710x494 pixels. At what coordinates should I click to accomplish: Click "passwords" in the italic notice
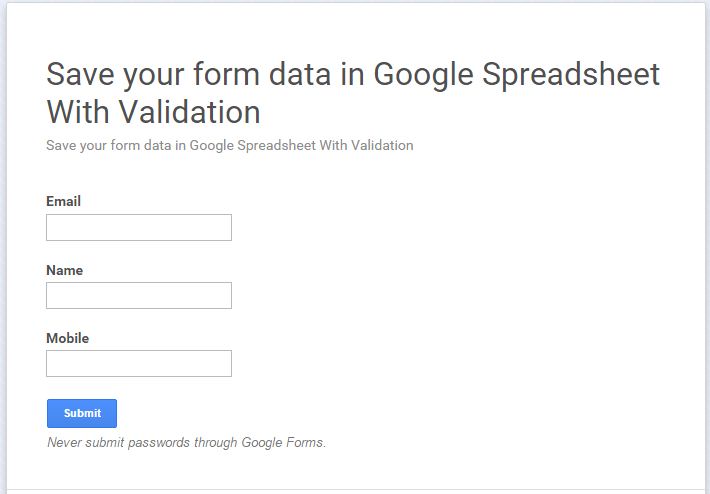click(x=159, y=442)
